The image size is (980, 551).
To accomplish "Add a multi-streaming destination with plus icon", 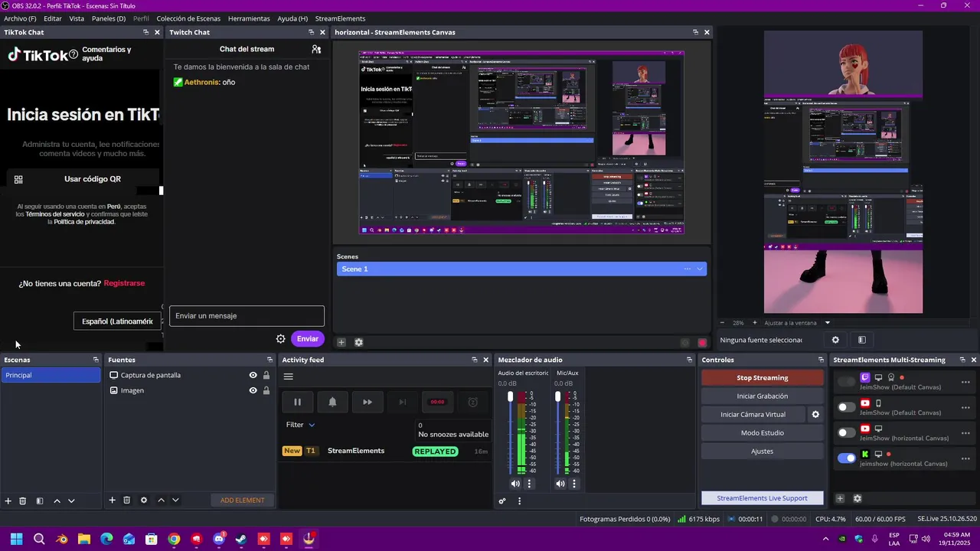I will click(840, 499).
